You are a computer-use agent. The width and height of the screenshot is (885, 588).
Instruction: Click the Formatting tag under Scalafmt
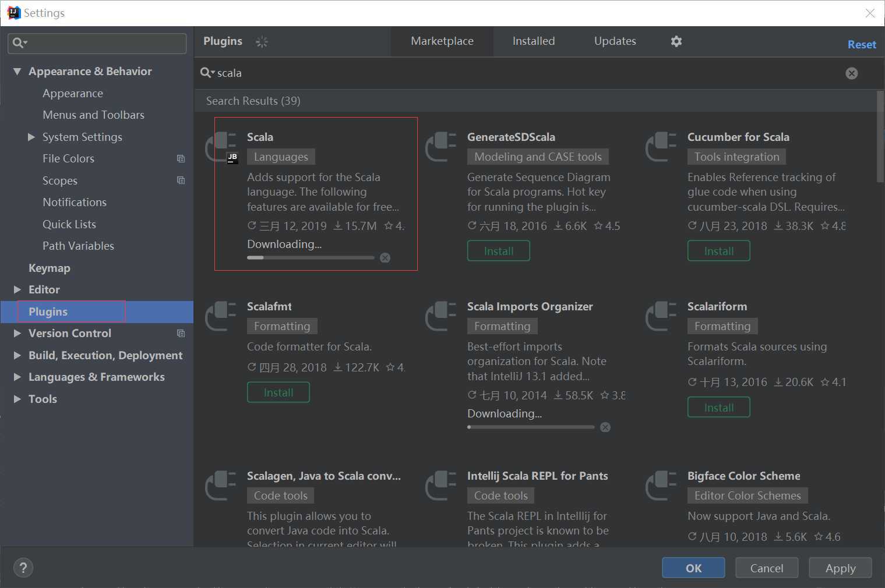(x=282, y=326)
